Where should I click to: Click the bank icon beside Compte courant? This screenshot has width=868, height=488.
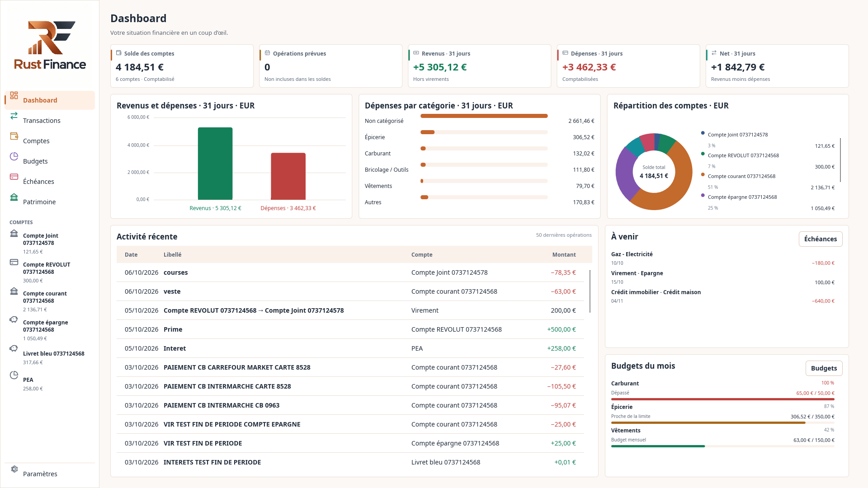click(14, 291)
